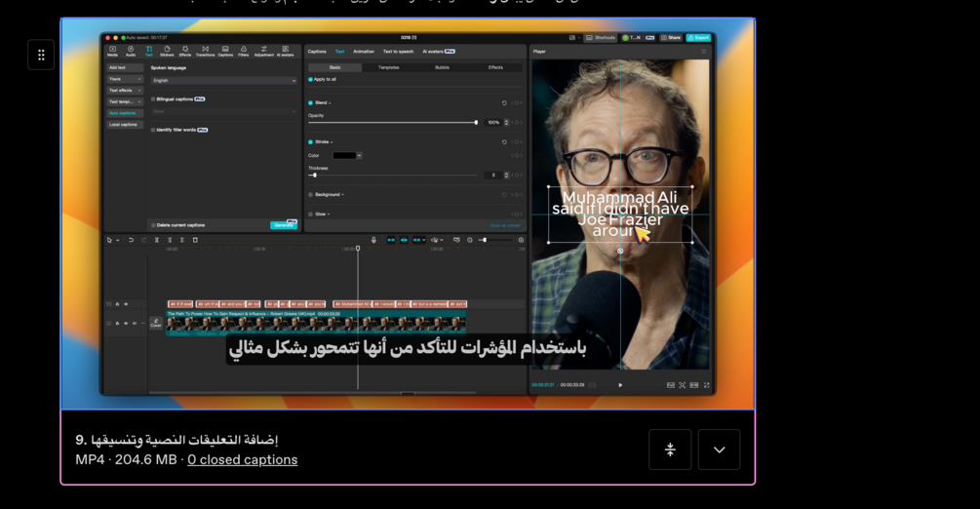Enable the Background checkbox
Screen dimensions: 980x509
(311, 194)
